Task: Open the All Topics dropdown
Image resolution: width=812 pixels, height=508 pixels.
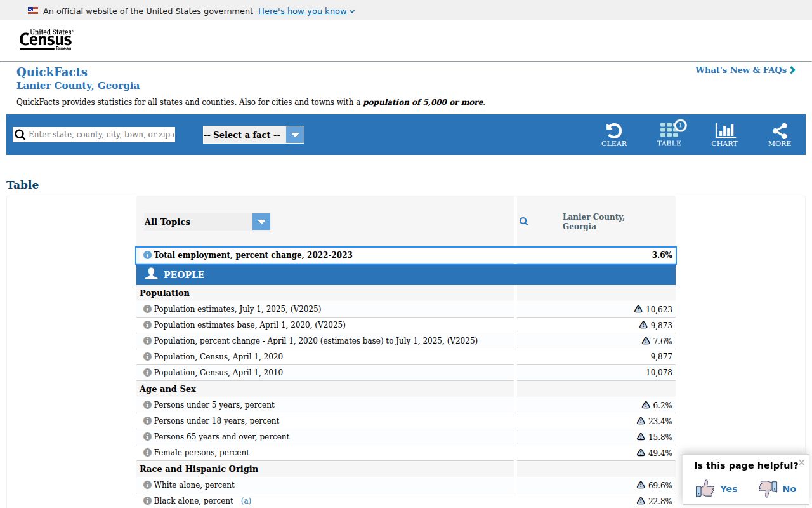Action: point(207,222)
